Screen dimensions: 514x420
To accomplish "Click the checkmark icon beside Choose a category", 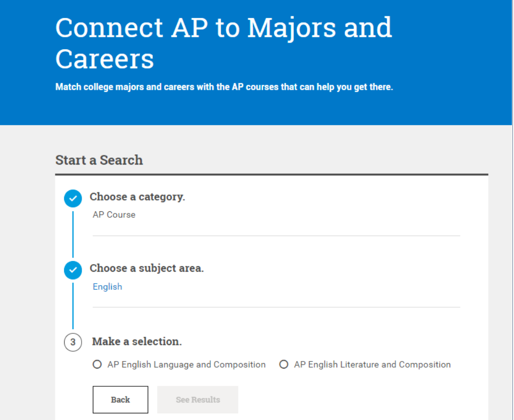I will coord(73,198).
